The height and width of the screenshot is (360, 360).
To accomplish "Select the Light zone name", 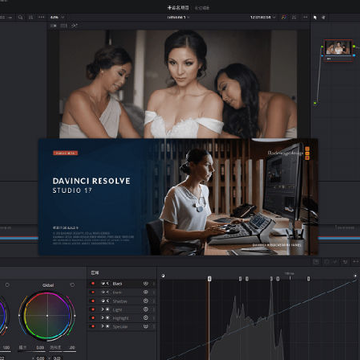I will (117, 310).
